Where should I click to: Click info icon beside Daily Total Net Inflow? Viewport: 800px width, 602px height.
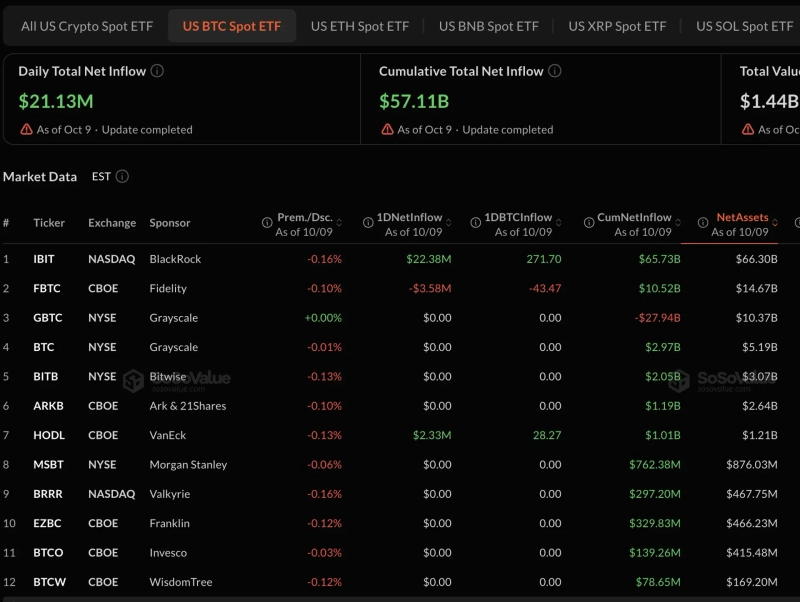coord(157,71)
